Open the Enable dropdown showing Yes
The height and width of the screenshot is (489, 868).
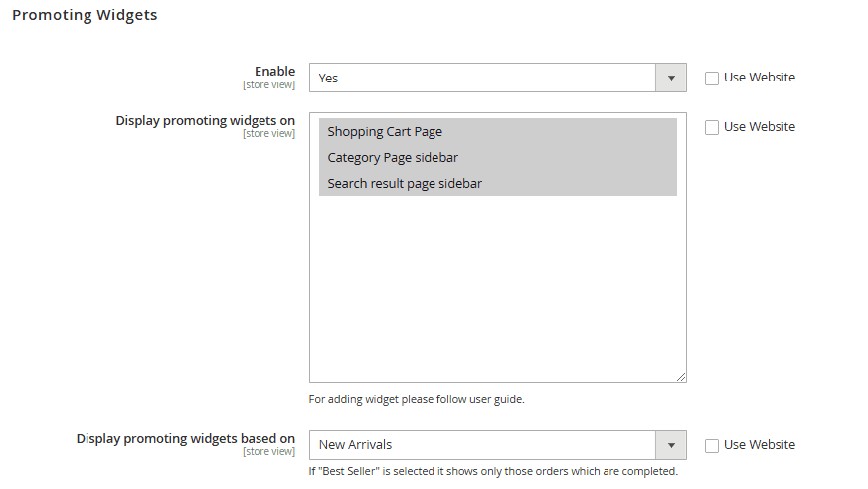point(497,78)
